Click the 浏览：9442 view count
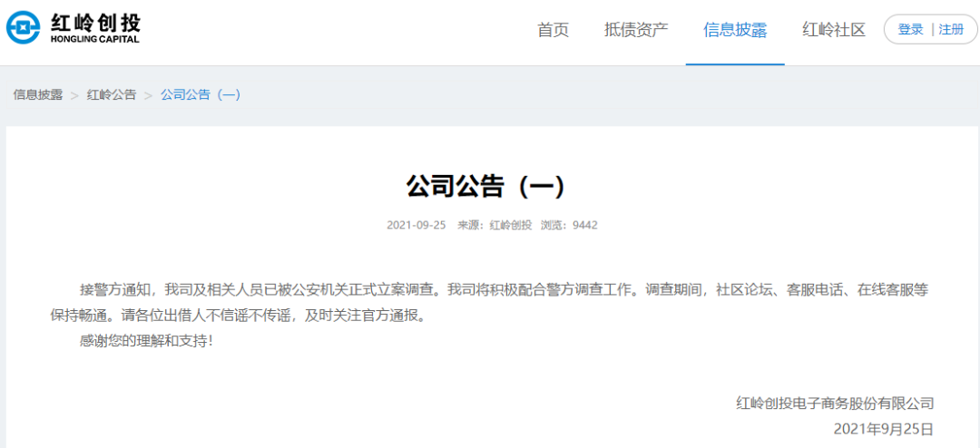 coord(569,225)
